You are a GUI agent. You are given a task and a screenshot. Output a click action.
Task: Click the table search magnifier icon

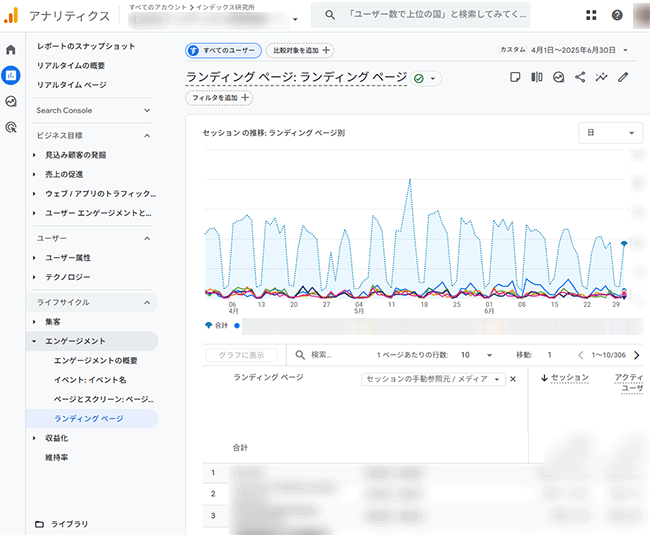[300, 355]
